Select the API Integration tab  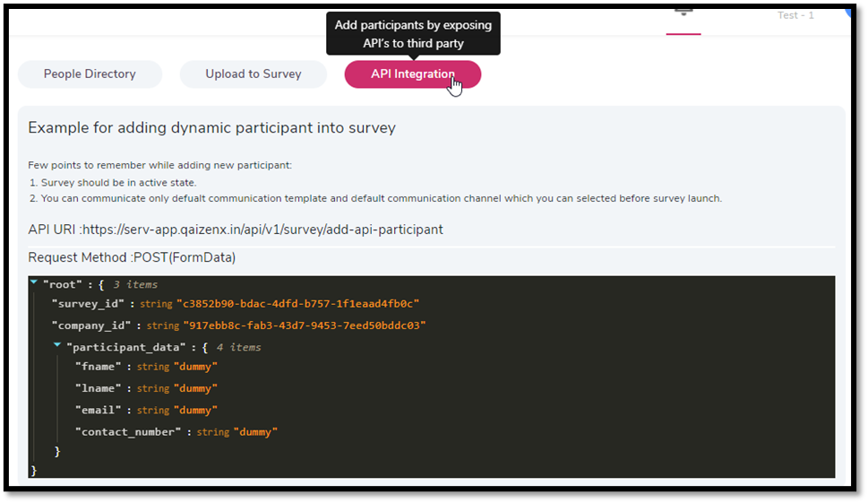coord(412,74)
